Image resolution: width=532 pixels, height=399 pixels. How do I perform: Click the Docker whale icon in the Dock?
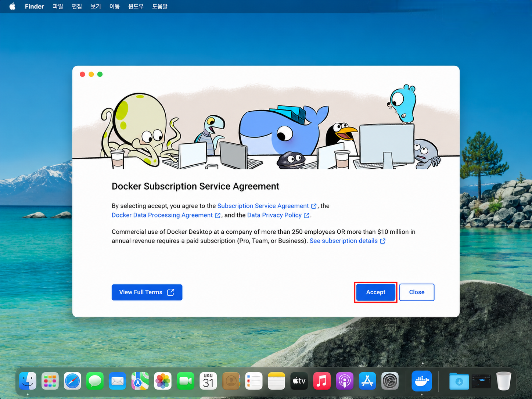pos(422,381)
